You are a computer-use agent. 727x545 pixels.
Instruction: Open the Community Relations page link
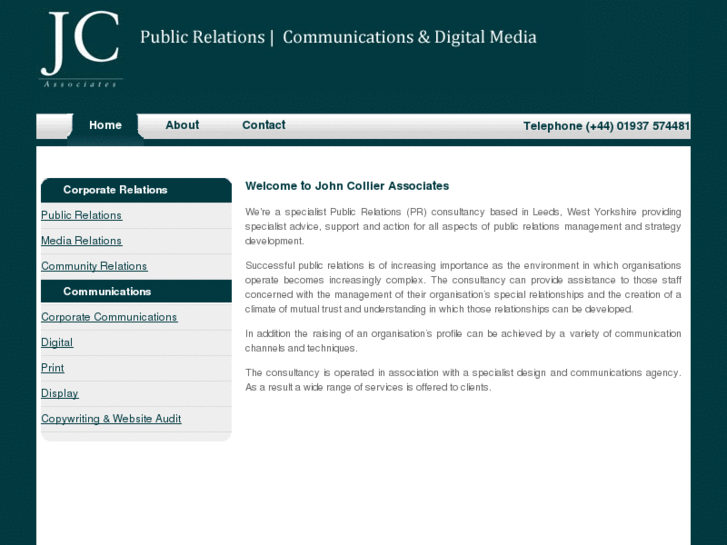click(94, 266)
